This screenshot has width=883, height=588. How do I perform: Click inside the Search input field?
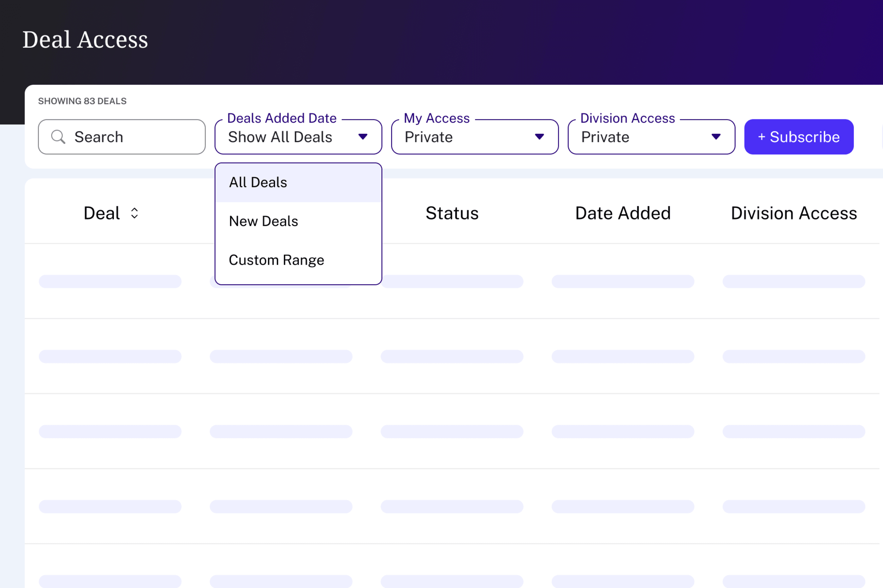pos(122,137)
